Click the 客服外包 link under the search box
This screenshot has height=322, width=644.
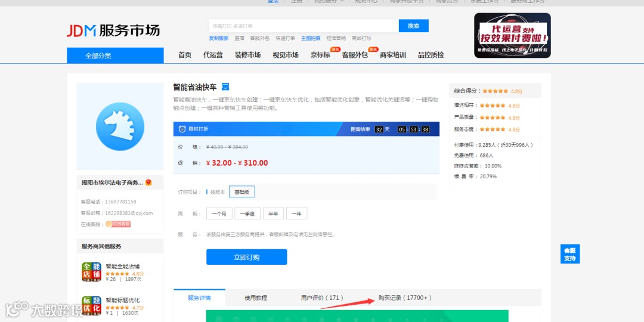tap(259, 38)
